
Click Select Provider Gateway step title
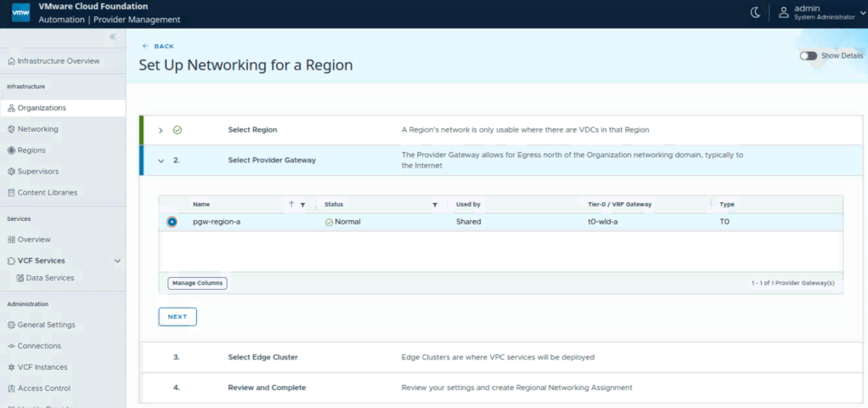coord(272,160)
